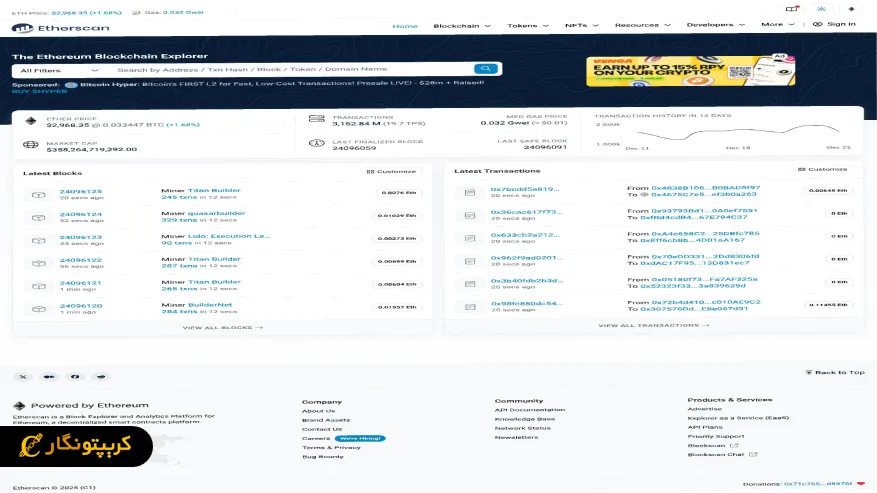The width and height of the screenshot is (877, 493).
Task: Expand the Resources menu
Action: [x=643, y=25]
